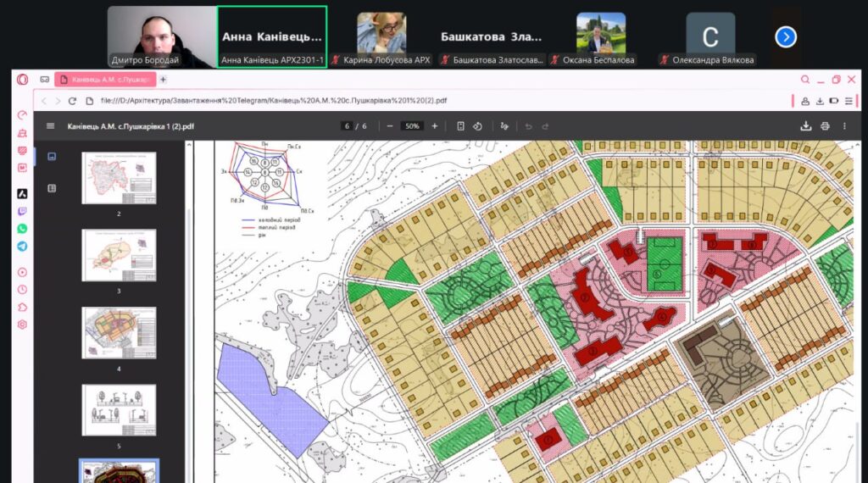Toggle the PDF sidebar hamburger menu
Image resolution: width=868 pixels, height=483 pixels.
click(50, 126)
